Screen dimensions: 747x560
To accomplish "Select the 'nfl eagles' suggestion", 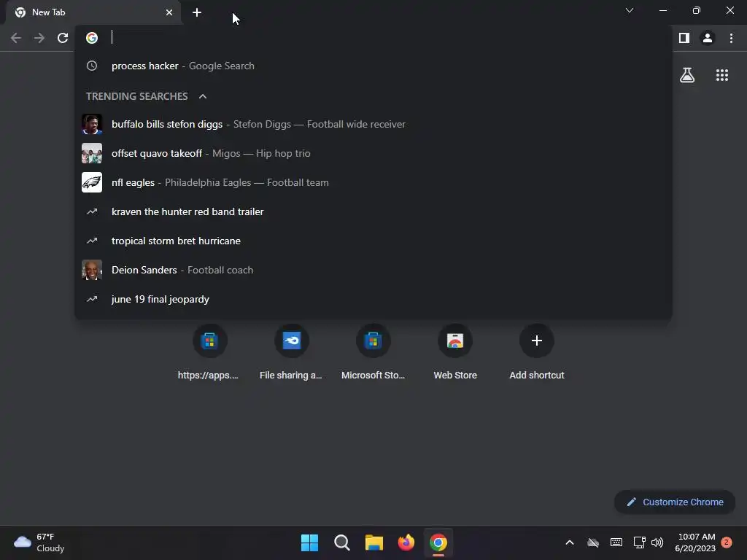I will tap(373, 182).
